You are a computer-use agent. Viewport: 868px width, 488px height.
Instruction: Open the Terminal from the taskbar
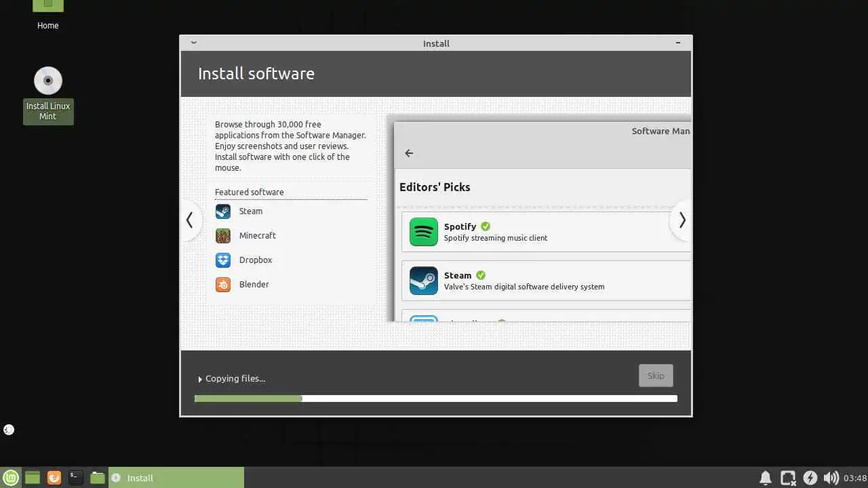pos(76,478)
